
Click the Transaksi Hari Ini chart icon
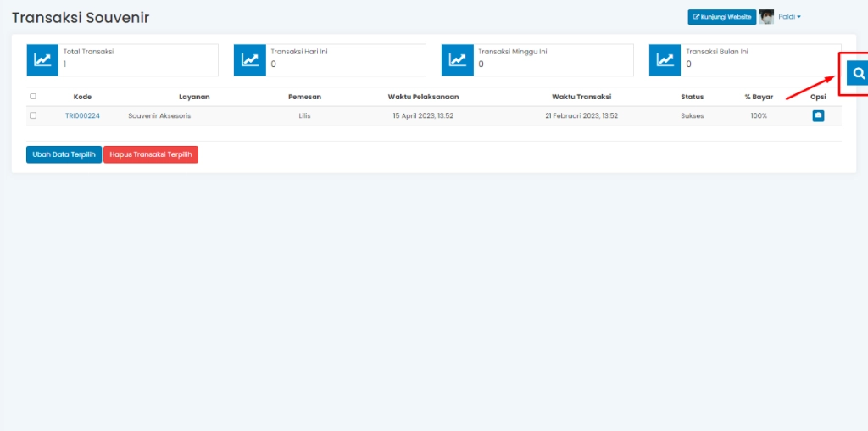point(250,60)
